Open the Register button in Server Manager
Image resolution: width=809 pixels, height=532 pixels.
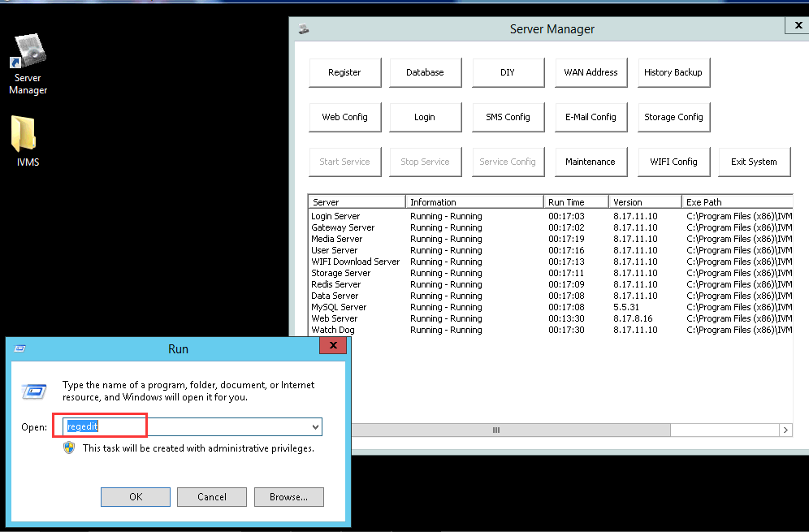coord(344,72)
